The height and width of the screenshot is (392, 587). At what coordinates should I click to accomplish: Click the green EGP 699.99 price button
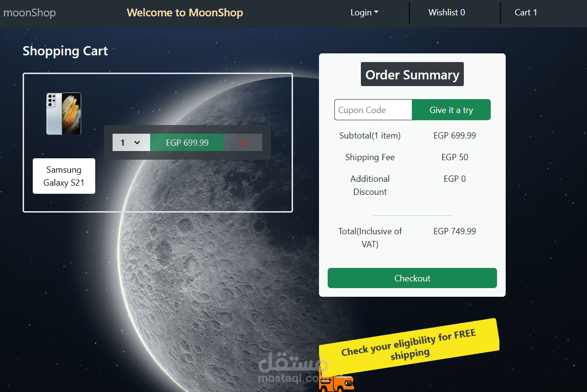click(188, 142)
